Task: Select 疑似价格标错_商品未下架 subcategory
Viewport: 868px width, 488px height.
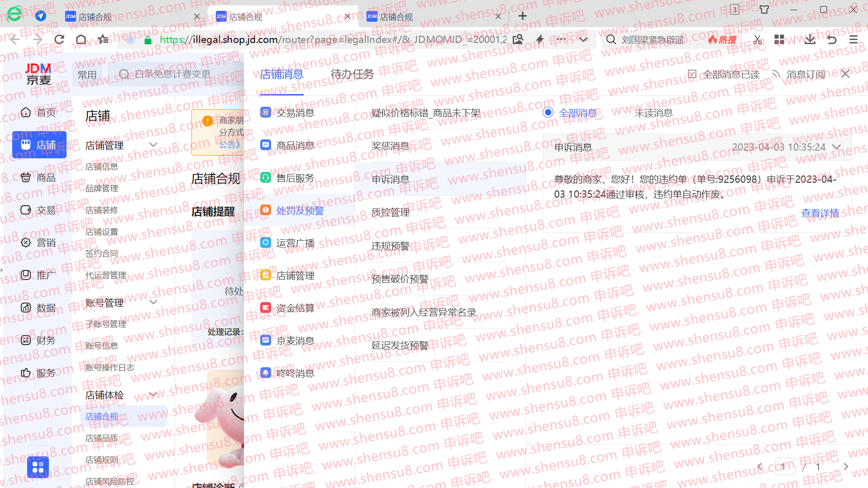Action: pos(425,113)
